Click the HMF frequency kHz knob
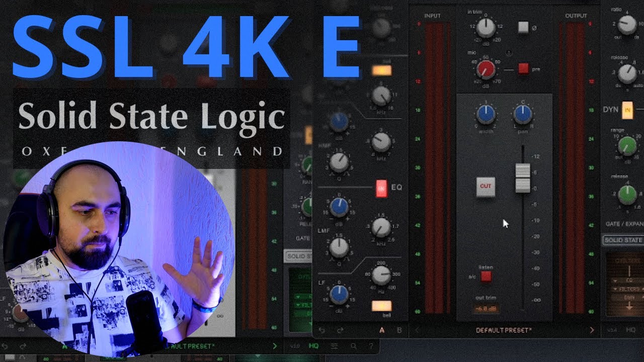Viewport: 644px width, 362px height. pos(381,143)
